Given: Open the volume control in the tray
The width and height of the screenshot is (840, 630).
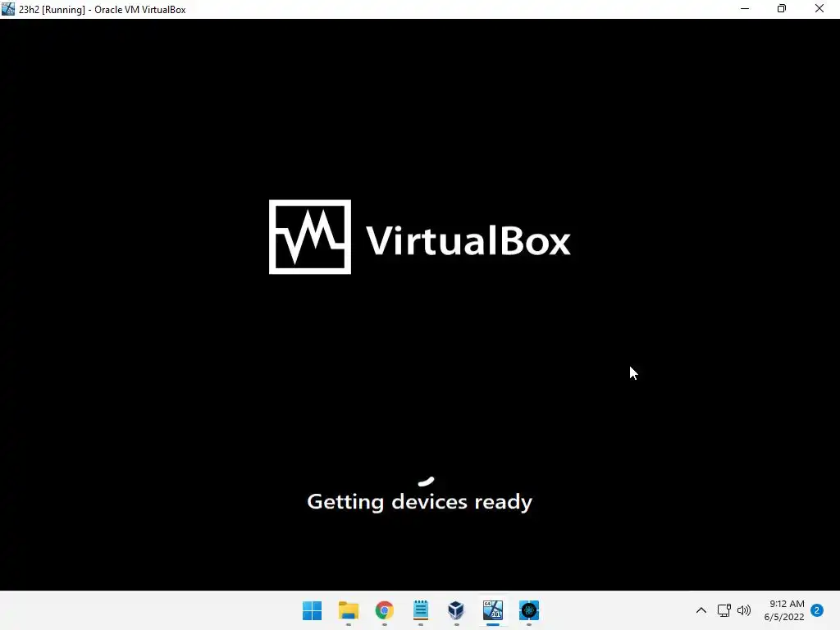Looking at the screenshot, I should [x=743, y=610].
